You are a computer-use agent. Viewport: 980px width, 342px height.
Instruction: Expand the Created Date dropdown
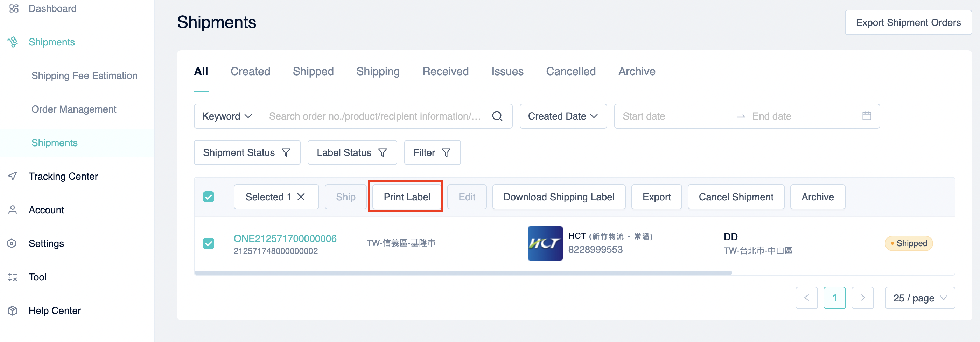563,116
